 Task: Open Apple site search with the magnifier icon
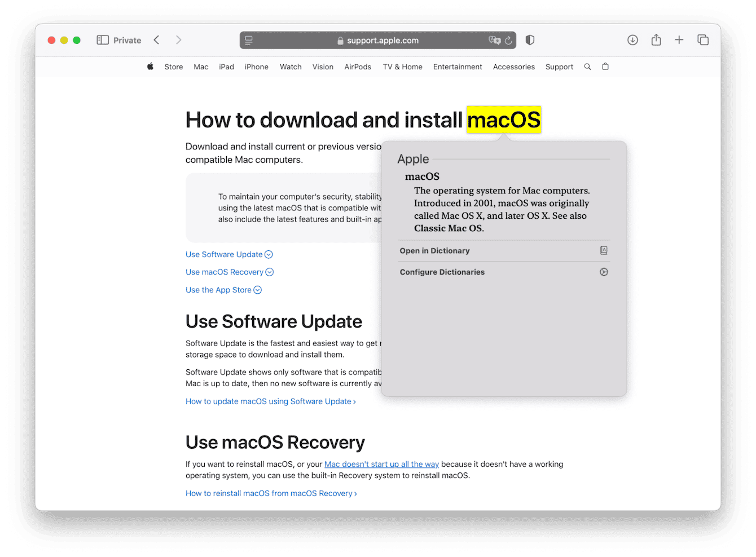[587, 67]
